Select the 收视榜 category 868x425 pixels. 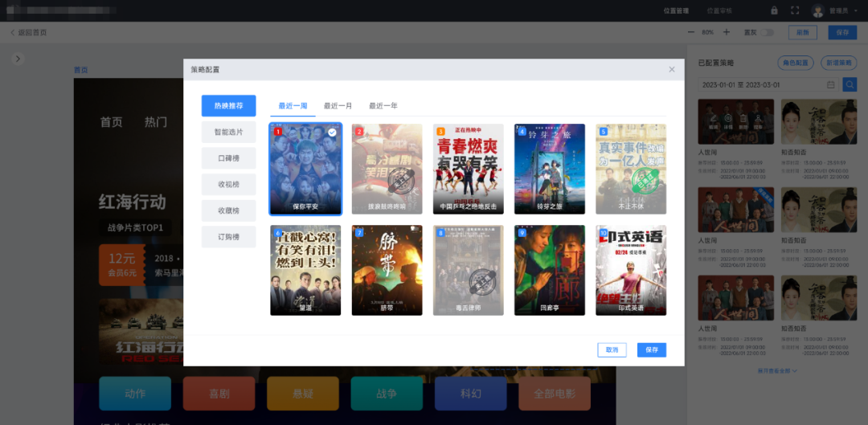(228, 184)
